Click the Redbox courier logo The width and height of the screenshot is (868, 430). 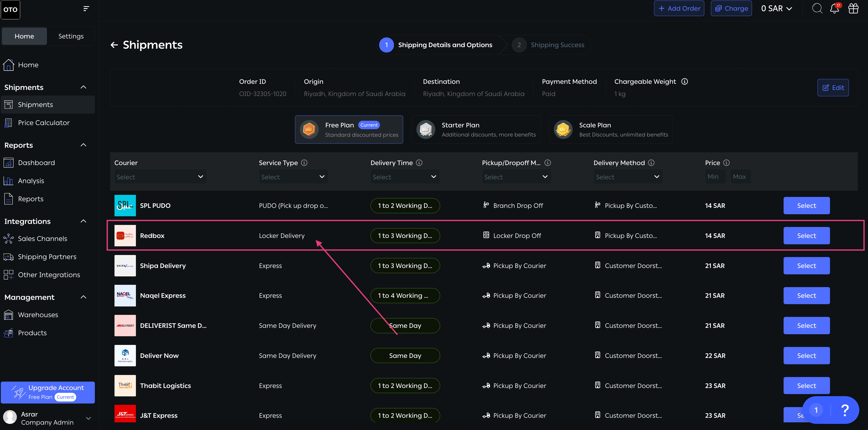click(125, 235)
